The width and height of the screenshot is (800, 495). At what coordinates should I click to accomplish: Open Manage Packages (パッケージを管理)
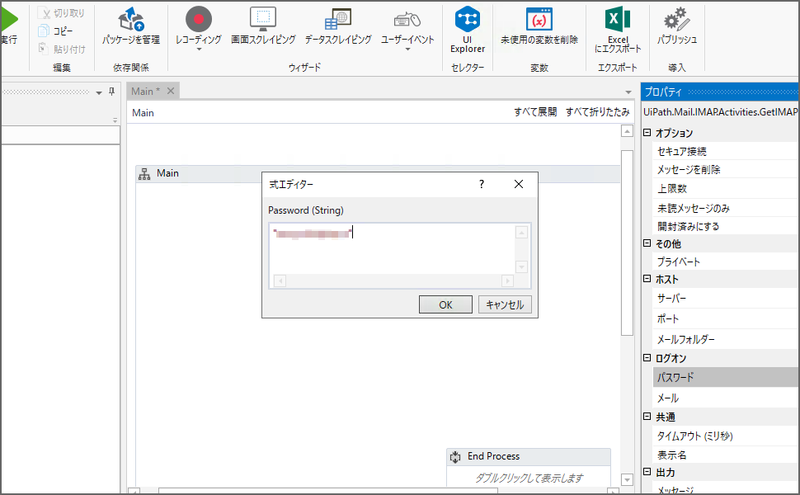(x=131, y=26)
